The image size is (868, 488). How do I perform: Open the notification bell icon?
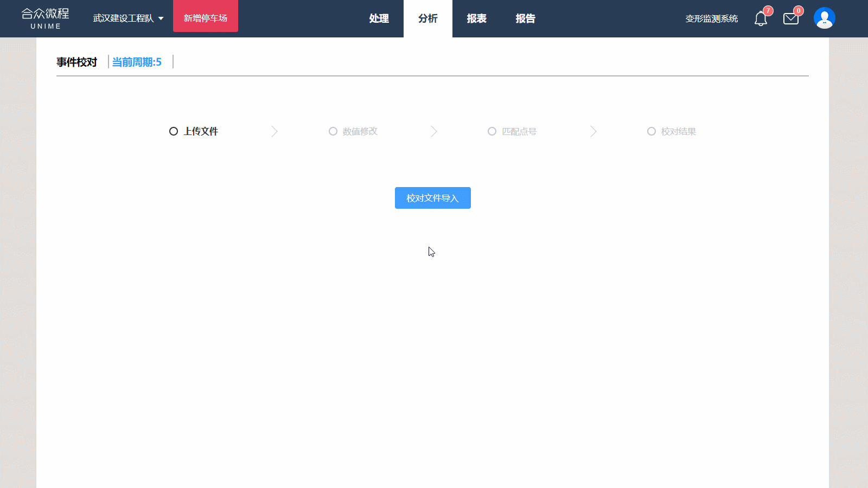760,20
